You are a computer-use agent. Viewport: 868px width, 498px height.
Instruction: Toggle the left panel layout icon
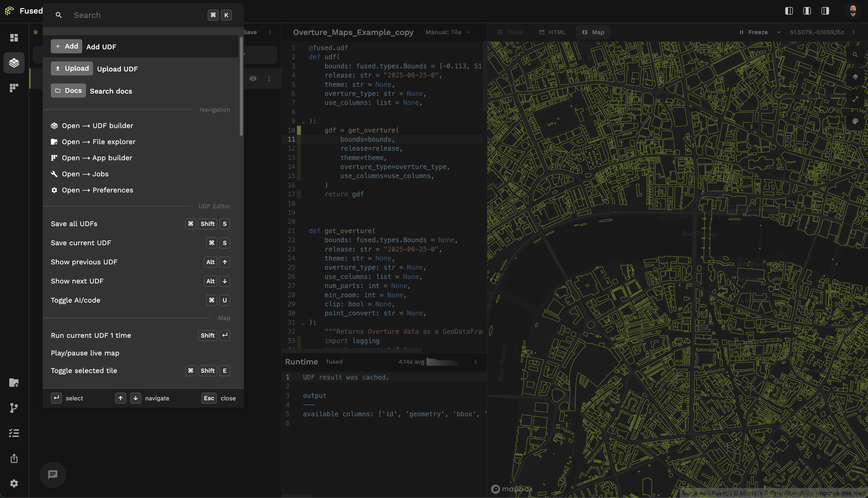pos(789,11)
